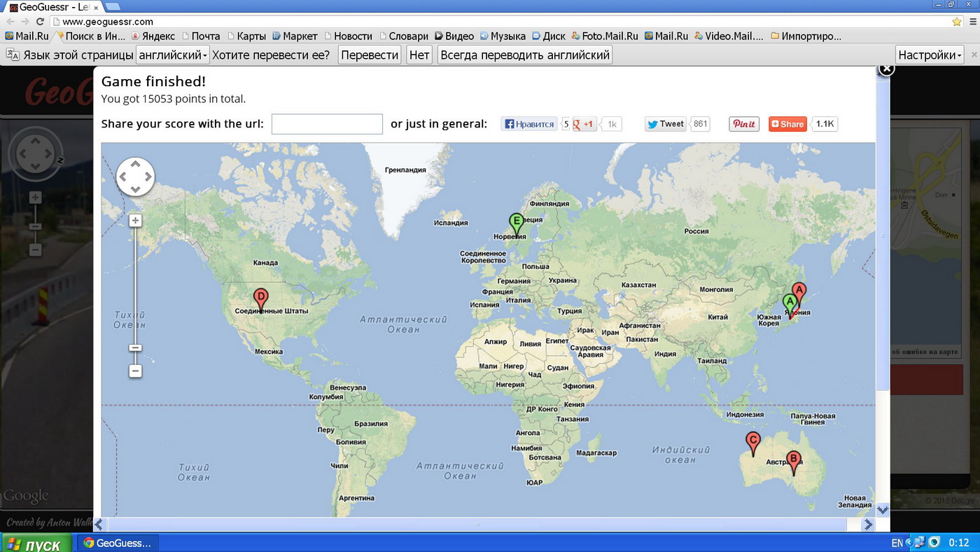Choose Всегда переводить английский
This screenshot has height=552, width=980.
click(525, 55)
